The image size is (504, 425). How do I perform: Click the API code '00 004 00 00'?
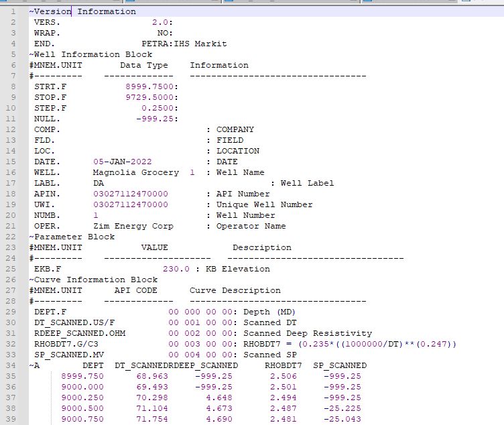coord(200,355)
